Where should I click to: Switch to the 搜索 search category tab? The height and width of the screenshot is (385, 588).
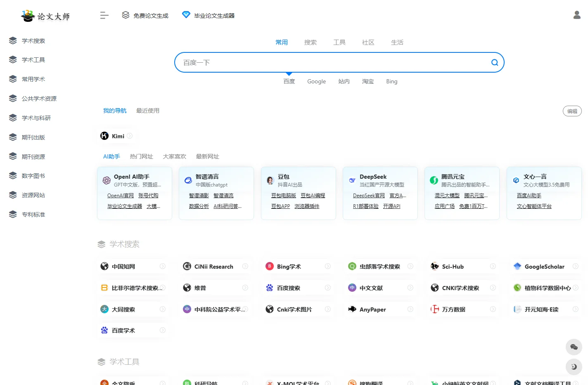click(311, 42)
